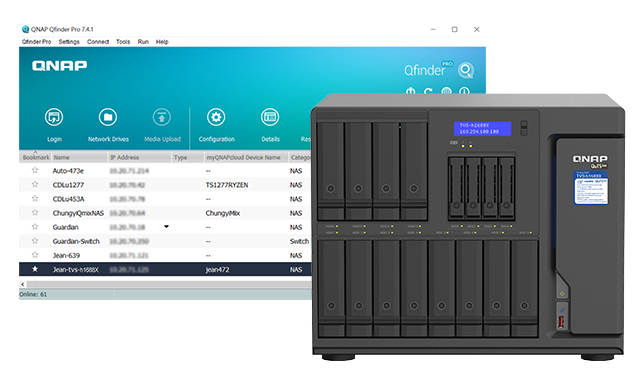Toggle bookmark star for CDLu1277
Image resolution: width=640 pixels, height=380 pixels.
35,184
